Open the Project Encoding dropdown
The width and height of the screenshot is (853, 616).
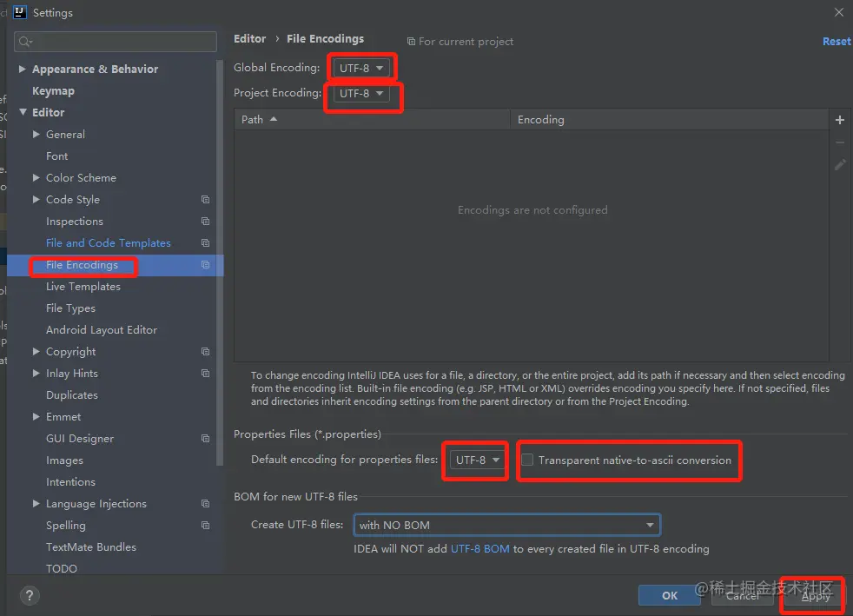(361, 93)
